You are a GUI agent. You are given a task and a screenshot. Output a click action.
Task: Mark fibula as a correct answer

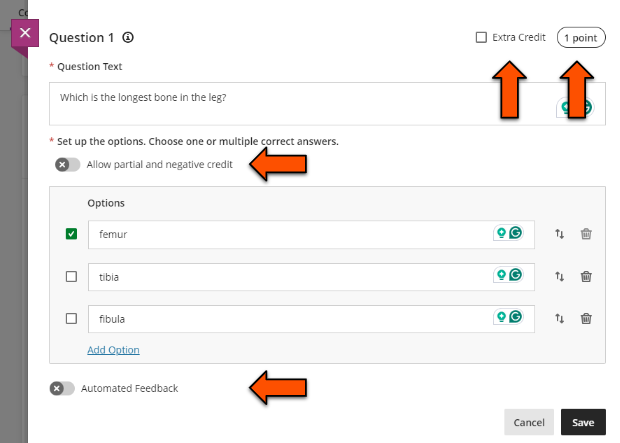coord(71,318)
